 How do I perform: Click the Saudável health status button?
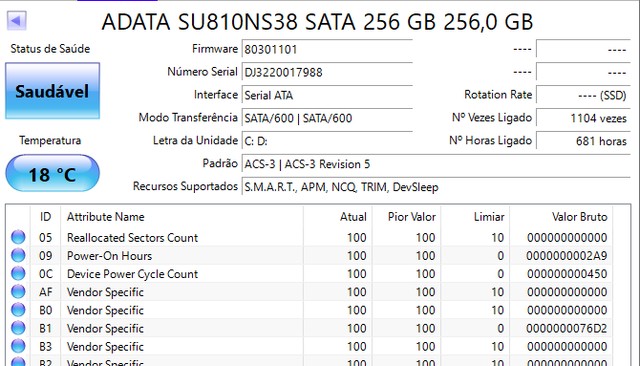click(x=52, y=91)
